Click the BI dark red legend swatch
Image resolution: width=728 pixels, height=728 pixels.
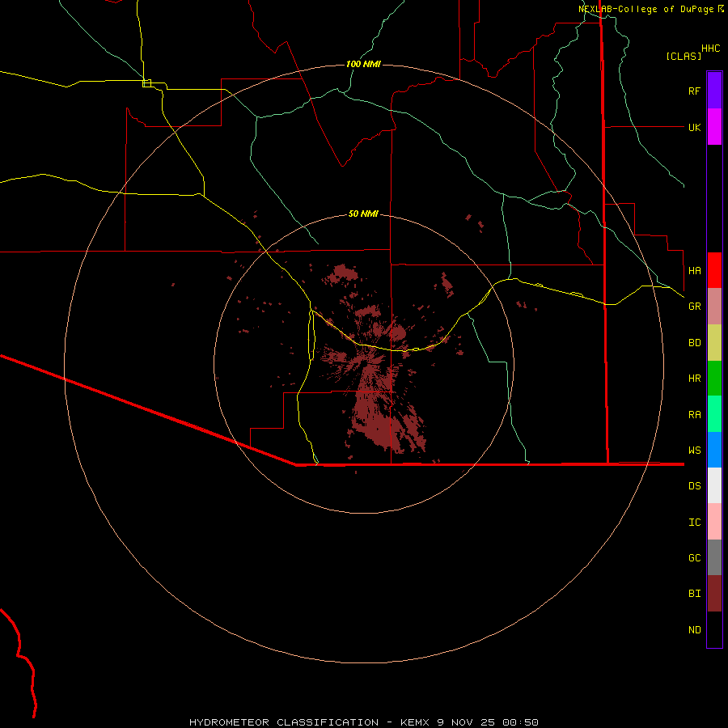pyautogui.click(x=714, y=594)
